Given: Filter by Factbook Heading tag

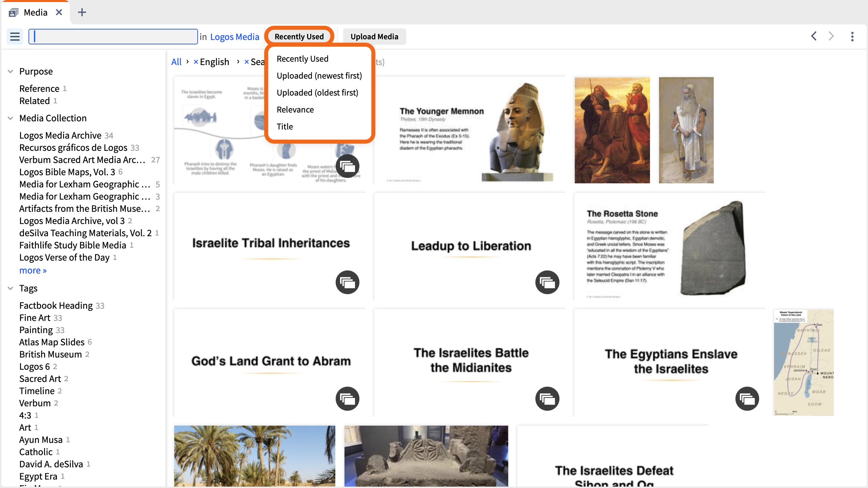Looking at the screenshot, I should 56,306.
